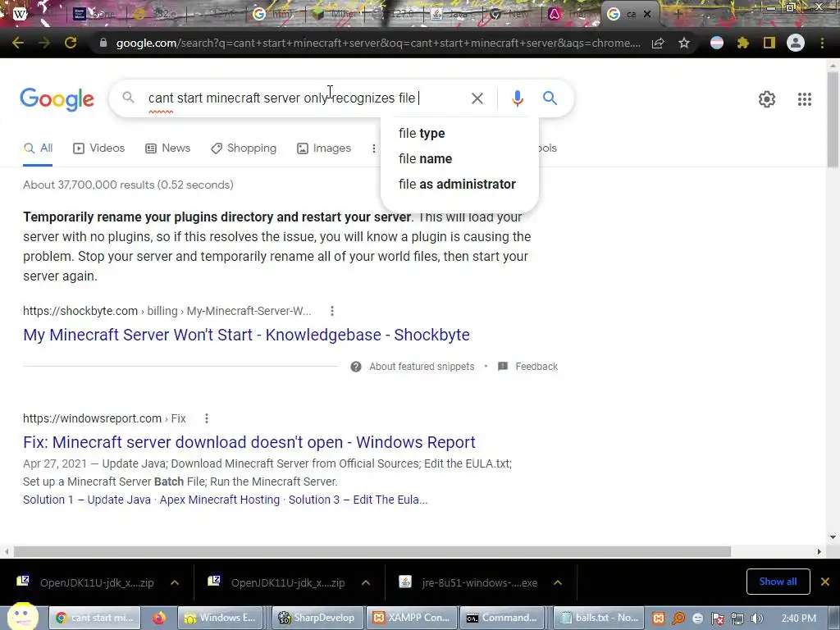Screen dimensions: 840x630
Task: Open the Start button smiley orb
Action: click(22, 616)
